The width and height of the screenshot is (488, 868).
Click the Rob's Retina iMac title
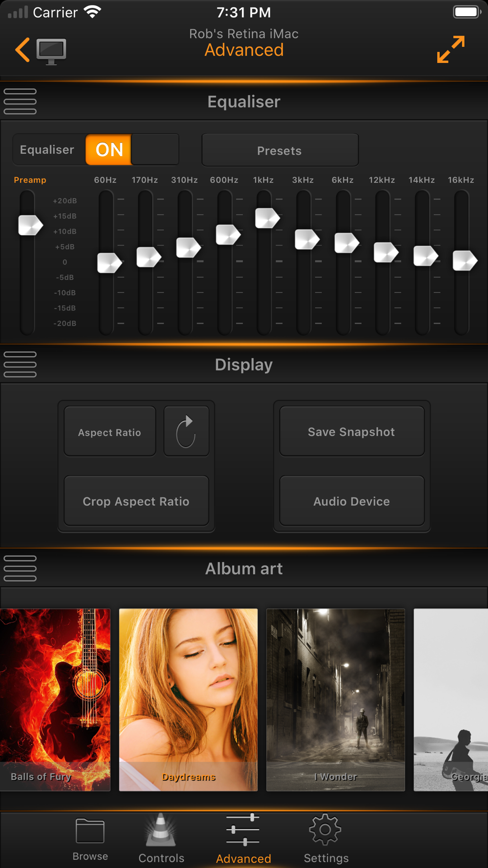coord(244,34)
